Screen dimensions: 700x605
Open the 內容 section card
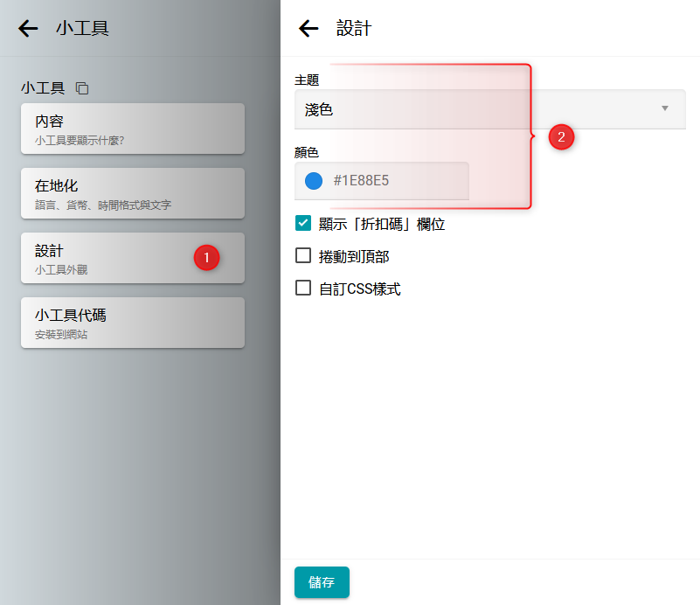132,129
